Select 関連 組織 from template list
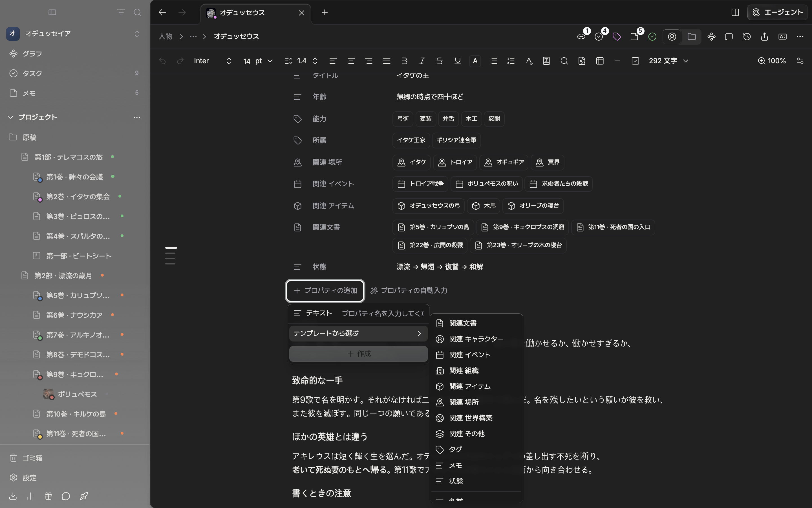 (x=476, y=371)
